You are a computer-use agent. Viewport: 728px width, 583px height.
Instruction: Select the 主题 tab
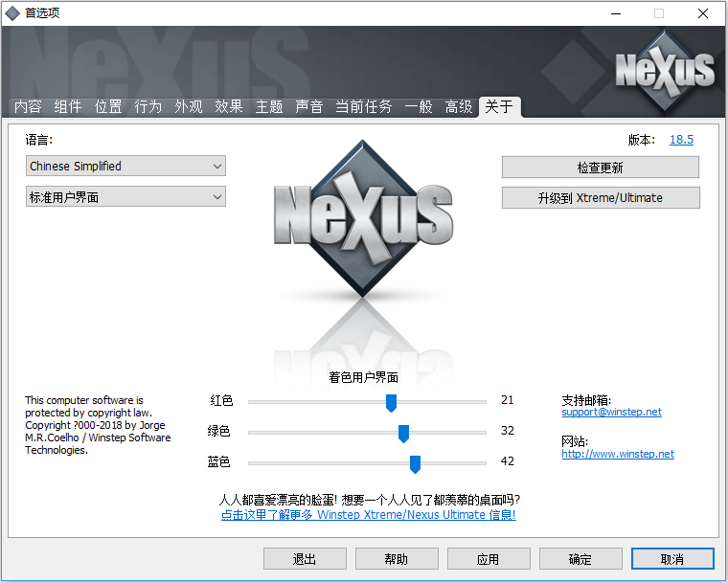[x=269, y=107]
